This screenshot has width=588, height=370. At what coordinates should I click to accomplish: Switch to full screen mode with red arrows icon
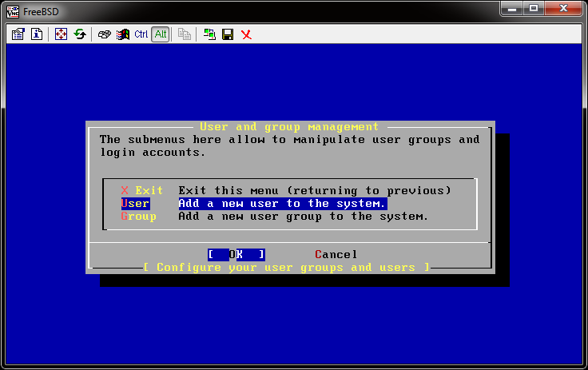coord(61,34)
